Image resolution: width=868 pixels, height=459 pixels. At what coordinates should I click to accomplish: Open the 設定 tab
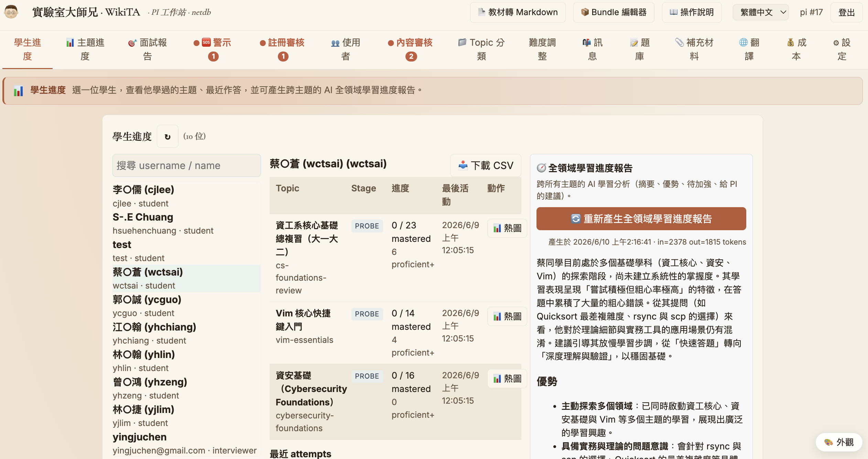[842, 49]
